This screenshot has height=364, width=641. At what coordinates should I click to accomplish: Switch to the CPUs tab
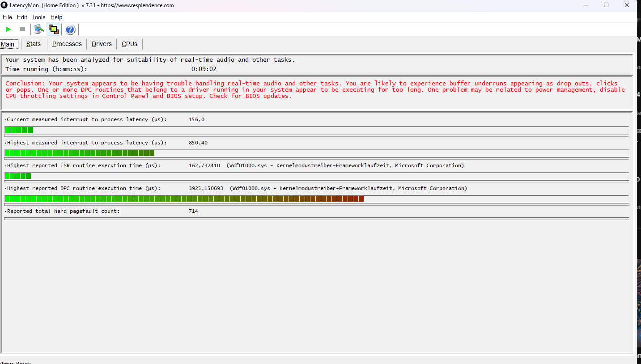(x=130, y=44)
